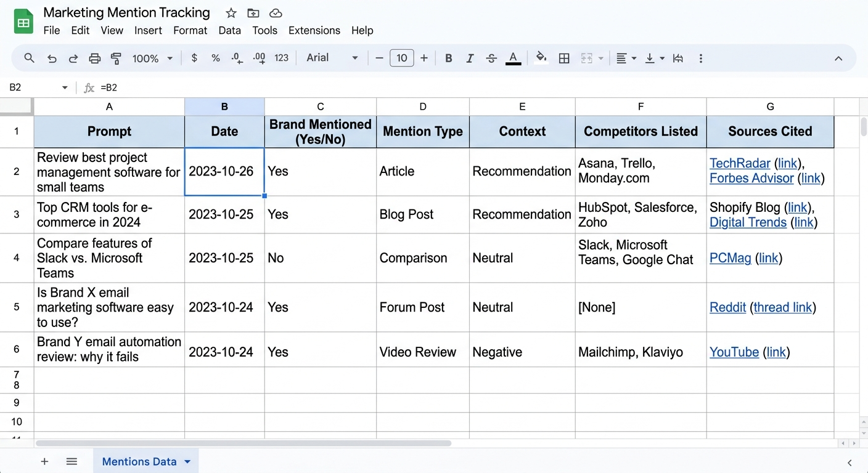Decrease decimal places using the toolbar icon
868x473 pixels.
point(237,58)
